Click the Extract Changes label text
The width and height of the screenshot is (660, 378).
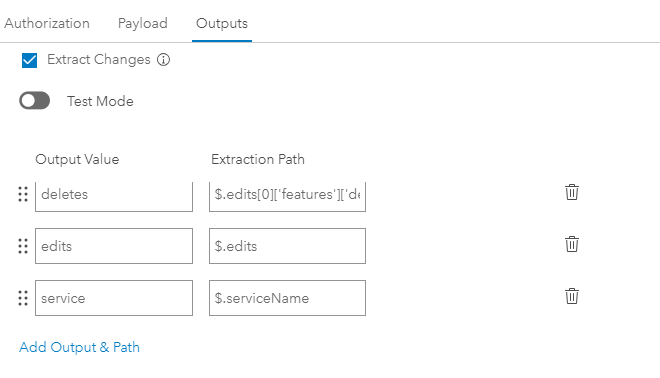coord(98,60)
